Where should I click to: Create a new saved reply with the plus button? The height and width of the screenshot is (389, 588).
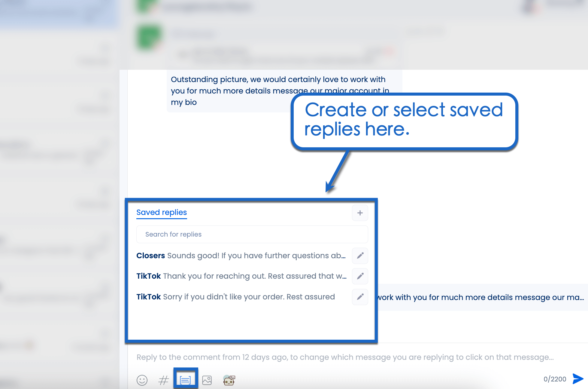click(360, 213)
